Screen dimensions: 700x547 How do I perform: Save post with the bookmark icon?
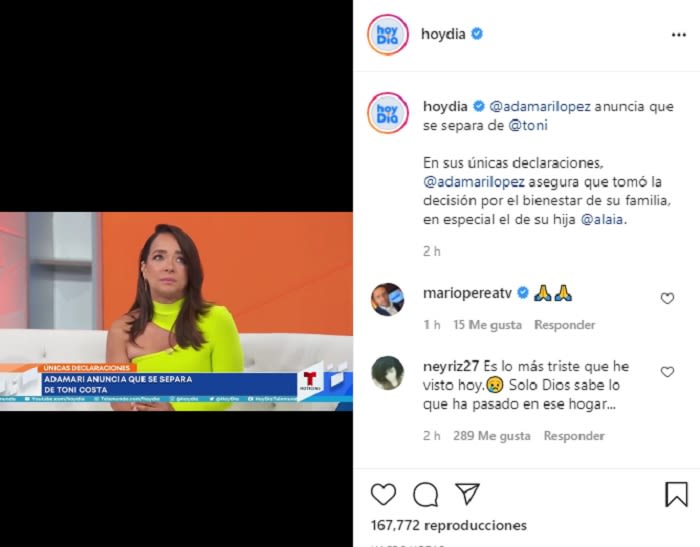coord(676,494)
